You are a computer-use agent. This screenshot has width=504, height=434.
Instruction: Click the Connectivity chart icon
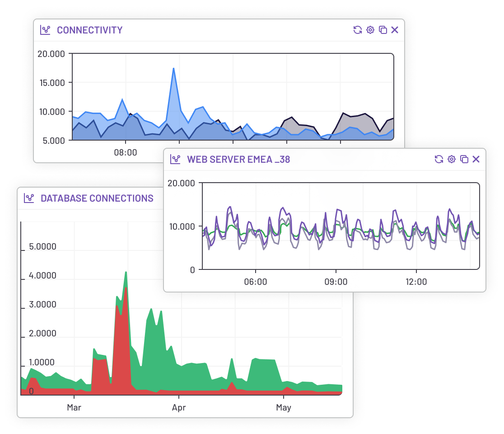(45, 30)
